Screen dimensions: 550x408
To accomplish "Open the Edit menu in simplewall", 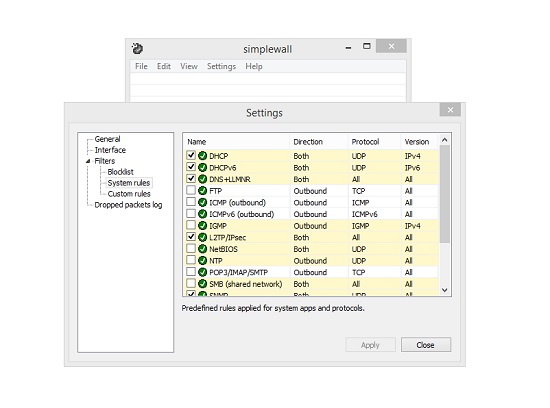I will 164,66.
